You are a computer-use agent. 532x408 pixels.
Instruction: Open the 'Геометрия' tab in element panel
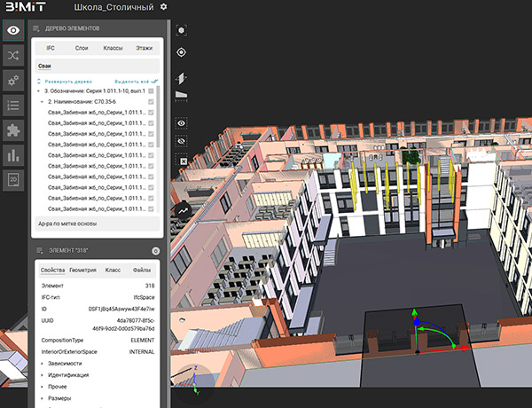(x=82, y=269)
